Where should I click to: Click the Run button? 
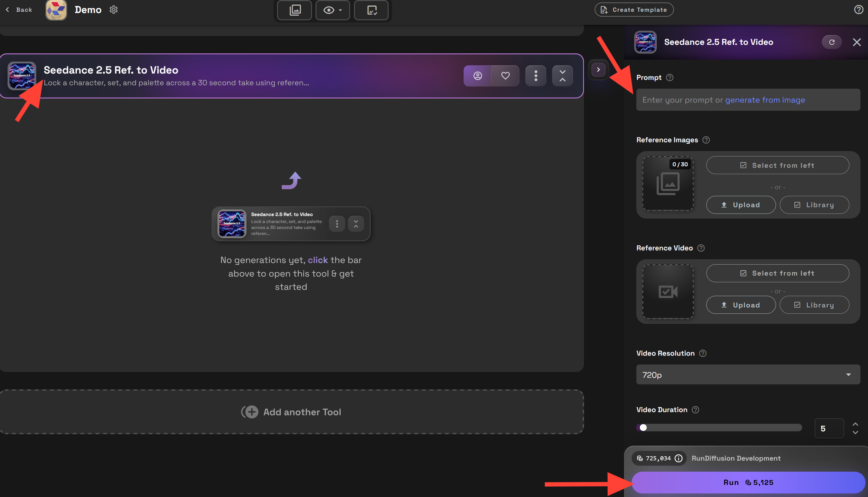point(748,483)
